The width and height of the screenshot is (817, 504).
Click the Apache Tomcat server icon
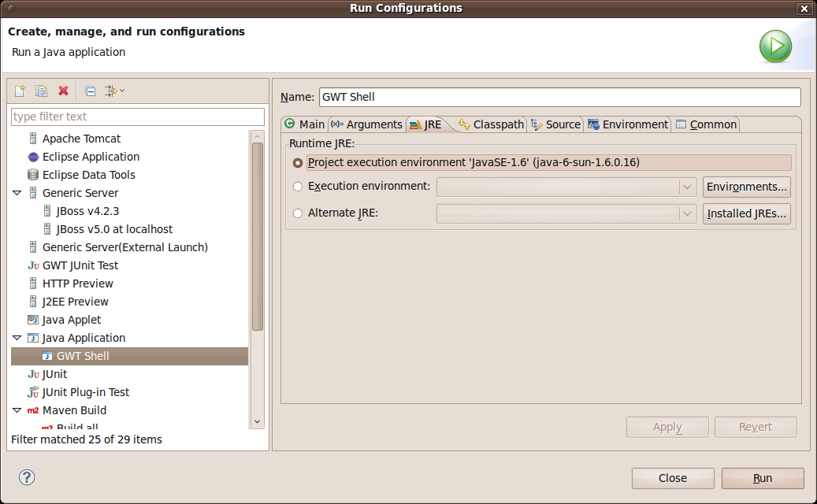[x=33, y=139]
